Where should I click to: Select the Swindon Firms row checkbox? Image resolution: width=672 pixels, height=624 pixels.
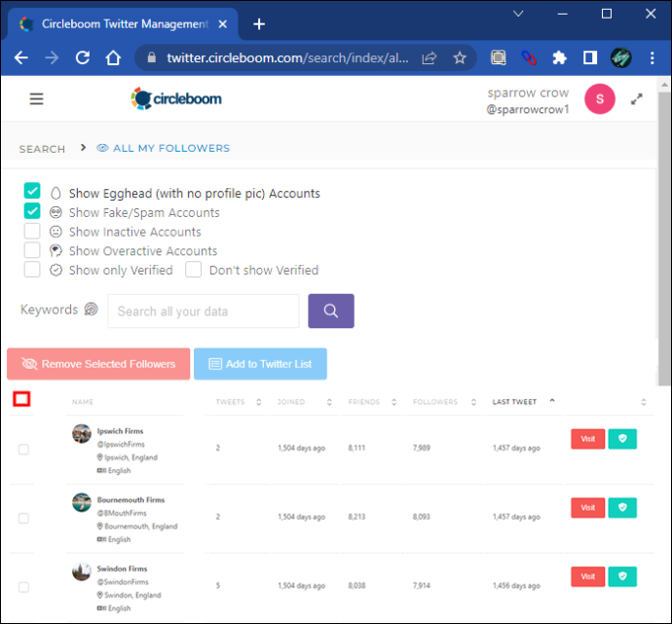(x=23, y=587)
